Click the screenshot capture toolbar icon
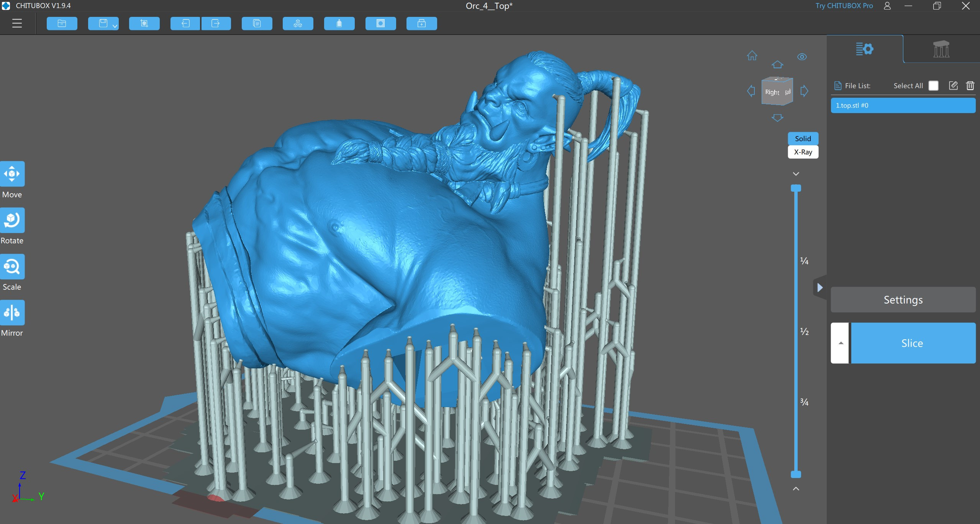 (x=144, y=23)
